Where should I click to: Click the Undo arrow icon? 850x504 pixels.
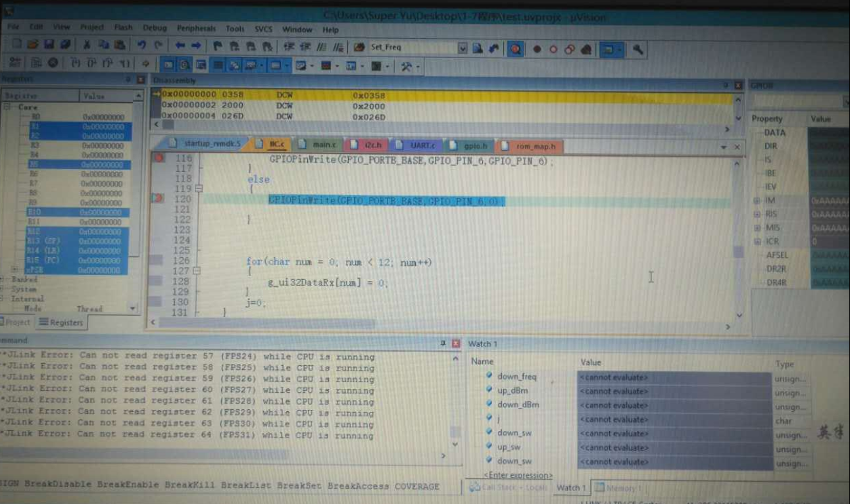(x=141, y=45)
